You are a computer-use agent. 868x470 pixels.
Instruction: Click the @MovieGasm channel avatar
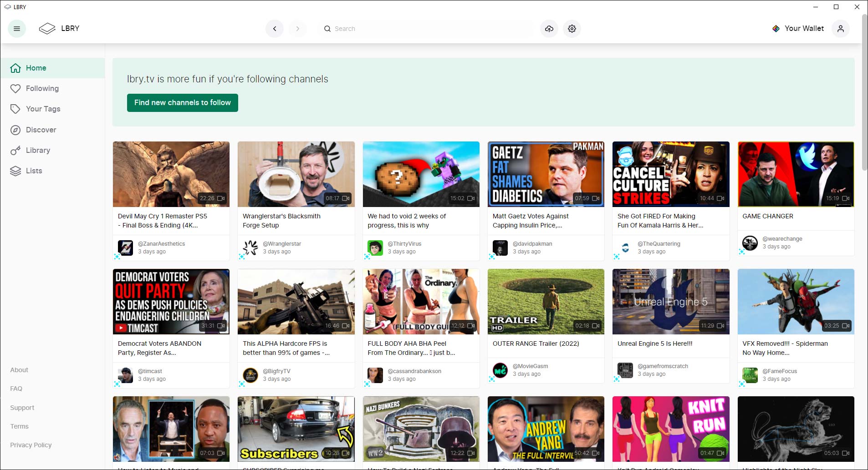(500, 370)
